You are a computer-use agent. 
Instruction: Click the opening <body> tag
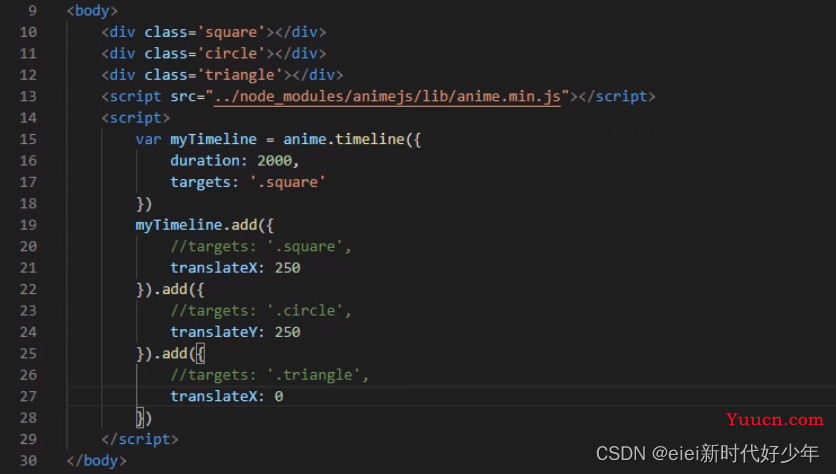92,11
